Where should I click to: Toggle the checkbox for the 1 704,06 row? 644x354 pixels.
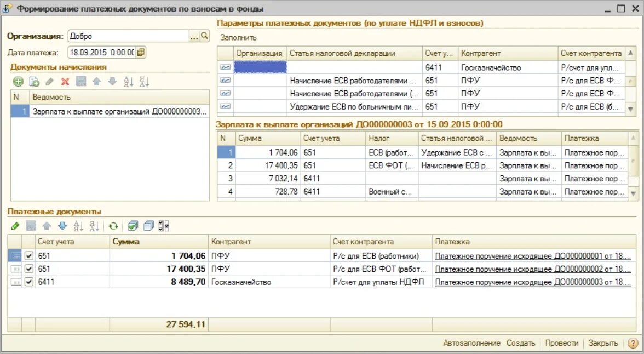coord(28,256)
